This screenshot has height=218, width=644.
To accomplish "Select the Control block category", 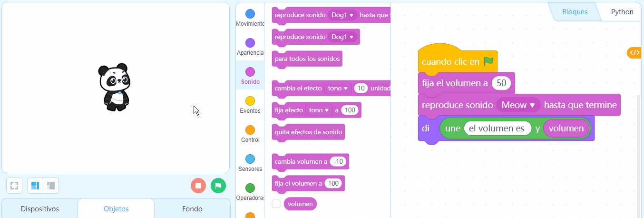I will coord(250,134).
